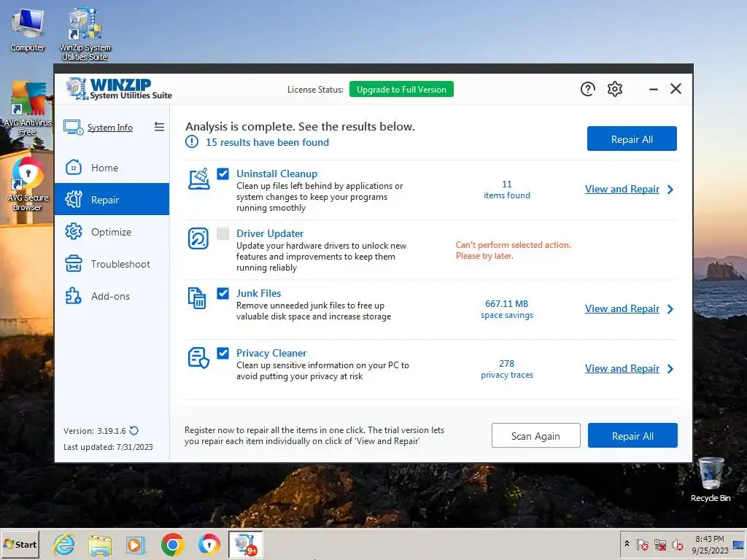Screen dimensions: 747x560
Task: Toggle the disabled Driver Updater checkbox
Action: [x=222, y=233]
